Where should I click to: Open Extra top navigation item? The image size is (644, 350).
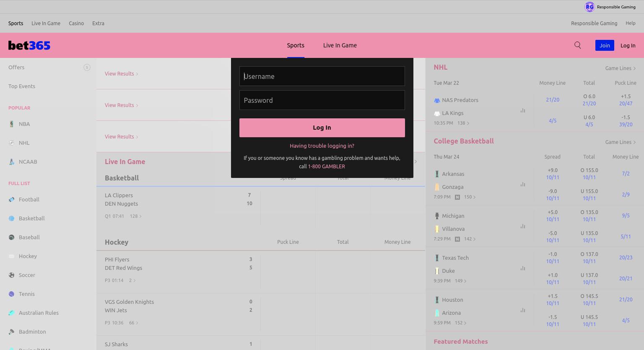pyautogui.click(x=98, y=23)
